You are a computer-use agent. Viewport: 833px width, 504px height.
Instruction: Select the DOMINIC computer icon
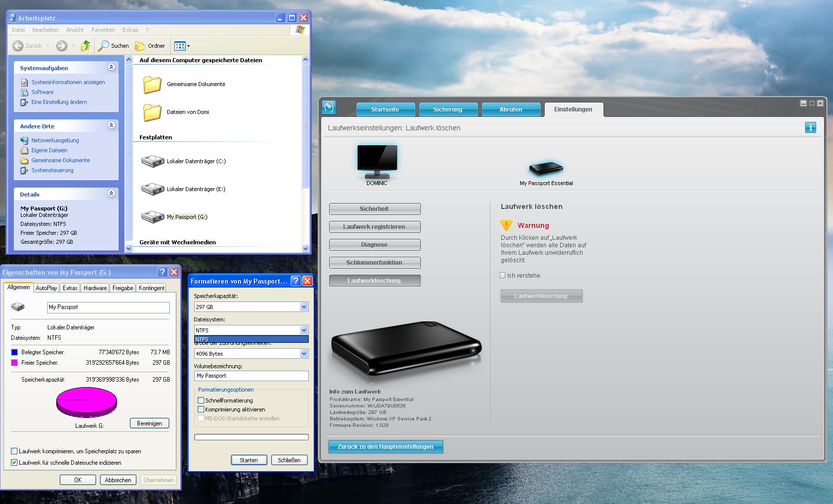tap(377, 162)
